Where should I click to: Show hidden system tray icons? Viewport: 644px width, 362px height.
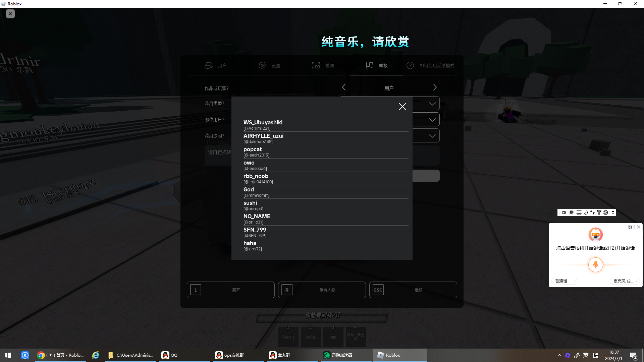[x=559, y=355]
